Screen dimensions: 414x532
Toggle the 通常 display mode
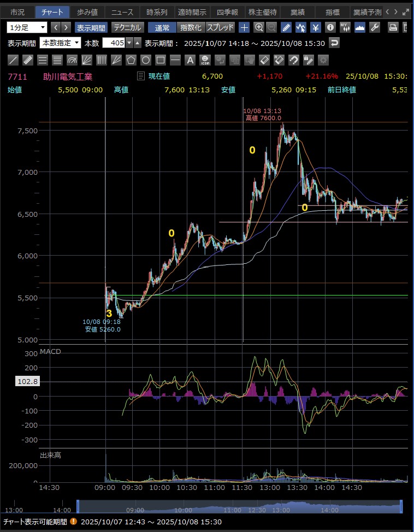coord(162,27)
